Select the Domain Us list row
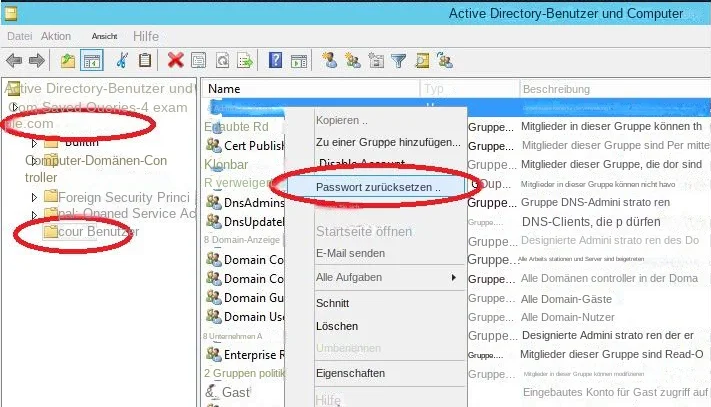The image size is (711, 407). pos(245,316)
